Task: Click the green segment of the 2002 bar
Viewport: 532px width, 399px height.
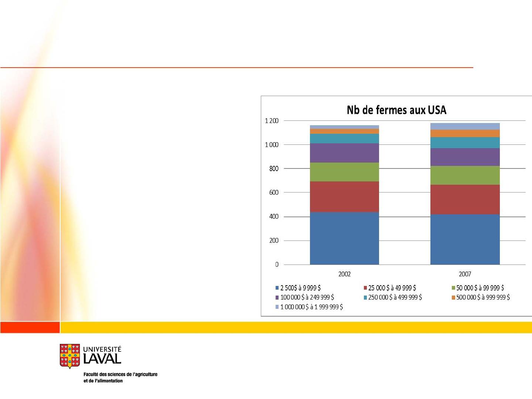Action: (x=344, y=172)
